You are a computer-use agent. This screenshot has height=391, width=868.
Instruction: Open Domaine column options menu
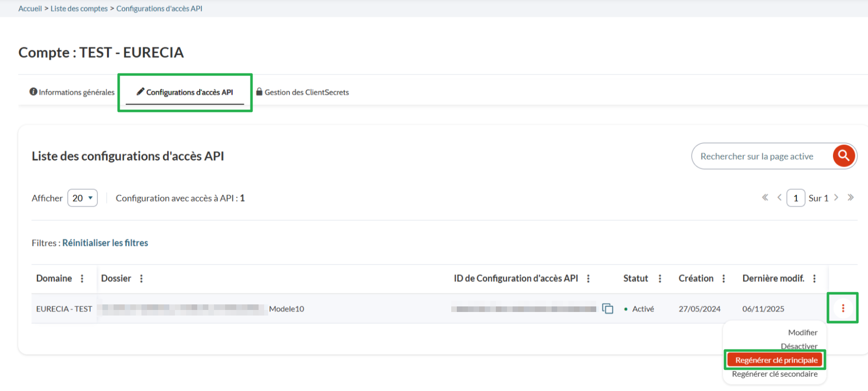tap(82, 279)
